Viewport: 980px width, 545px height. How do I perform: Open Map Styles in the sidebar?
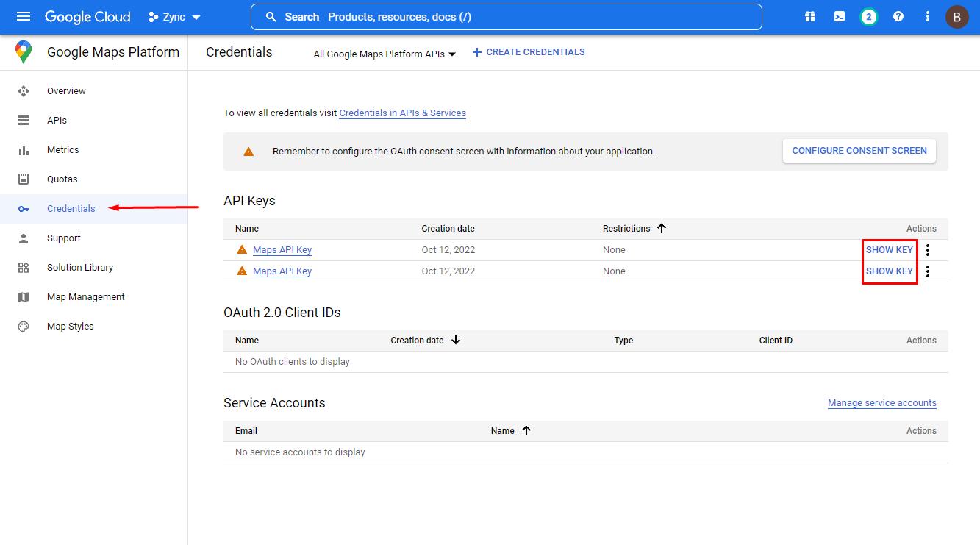coord(71,327)
